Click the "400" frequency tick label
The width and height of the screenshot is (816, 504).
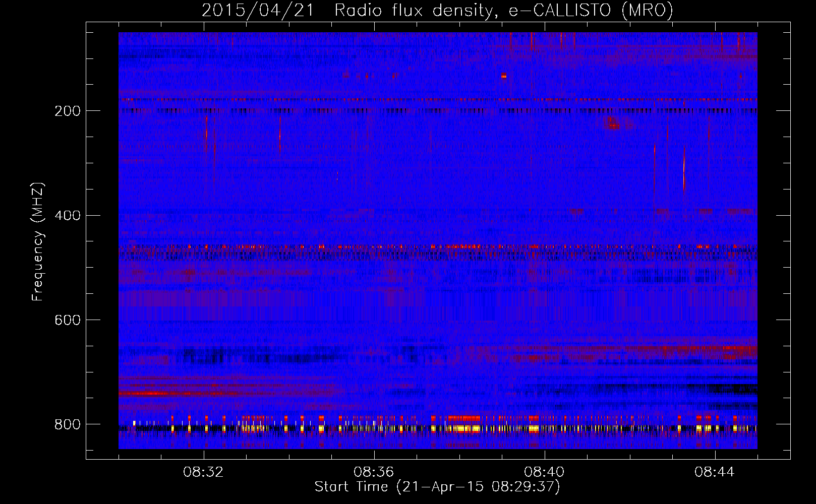[68, 216]
